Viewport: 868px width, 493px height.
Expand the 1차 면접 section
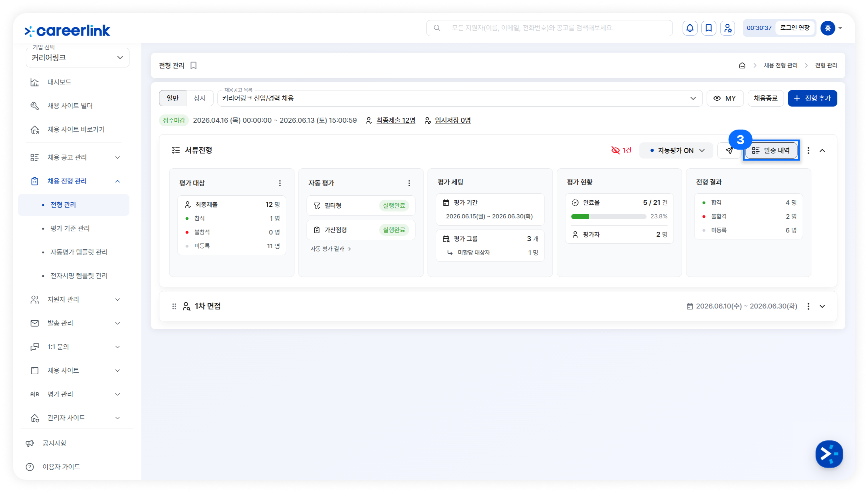(x=822, y=307)
